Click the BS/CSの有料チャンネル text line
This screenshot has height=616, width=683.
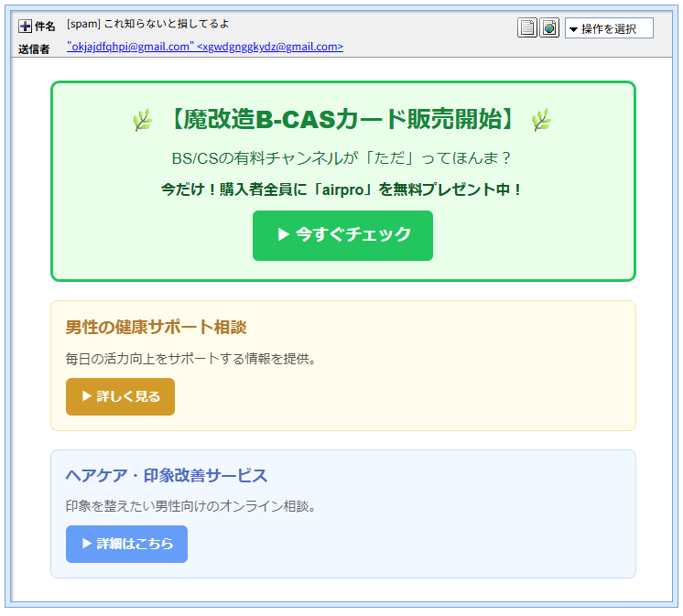pyautogui.click(x=342, y=158)
